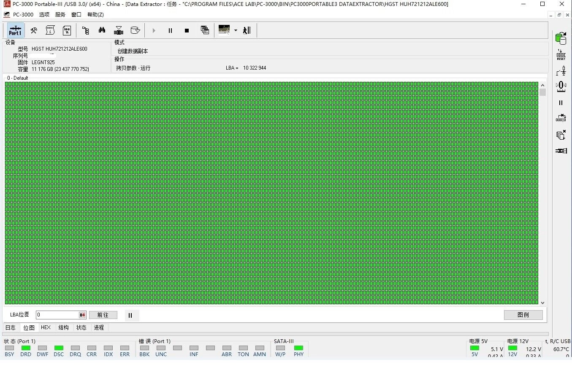Open the cascaded windows icon
Viewport: 572px width, 392px height.
coord(205,30)
